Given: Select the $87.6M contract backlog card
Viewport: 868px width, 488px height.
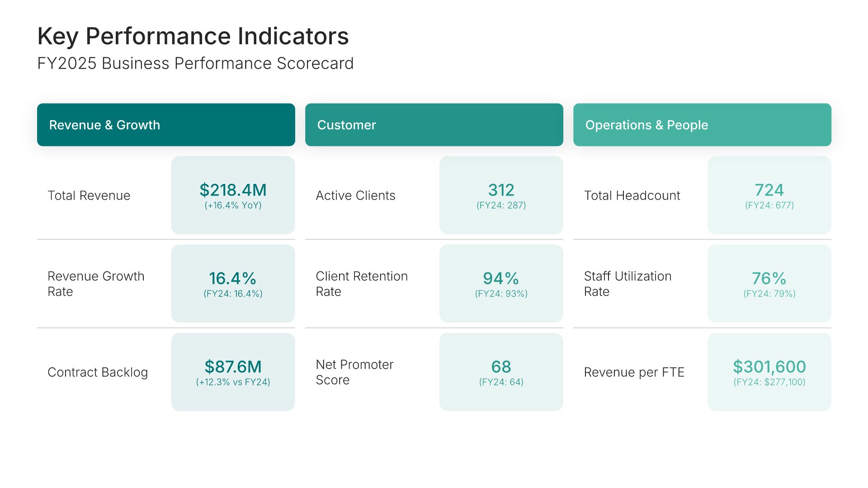Looking at the screenshot, I should click(233, 372).
